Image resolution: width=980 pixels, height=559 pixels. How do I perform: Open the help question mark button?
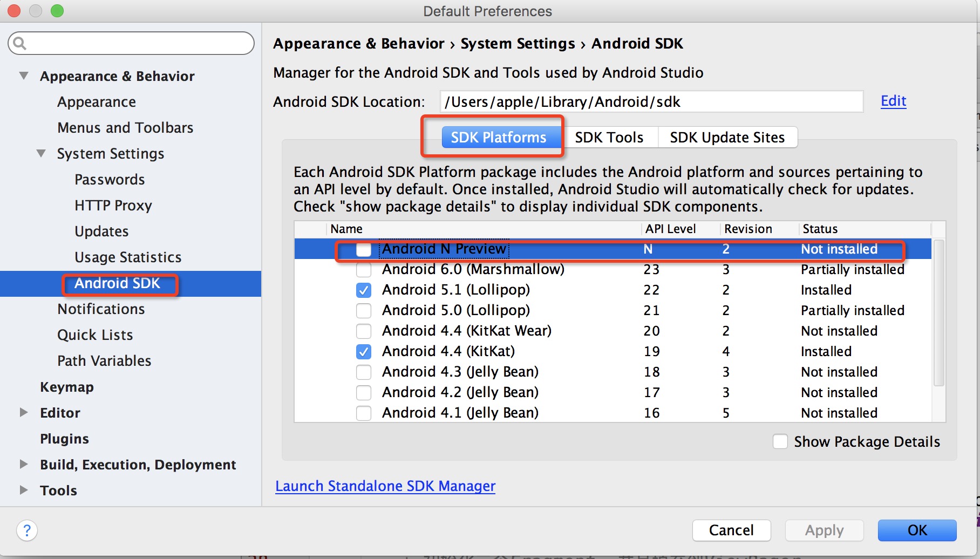27,530
